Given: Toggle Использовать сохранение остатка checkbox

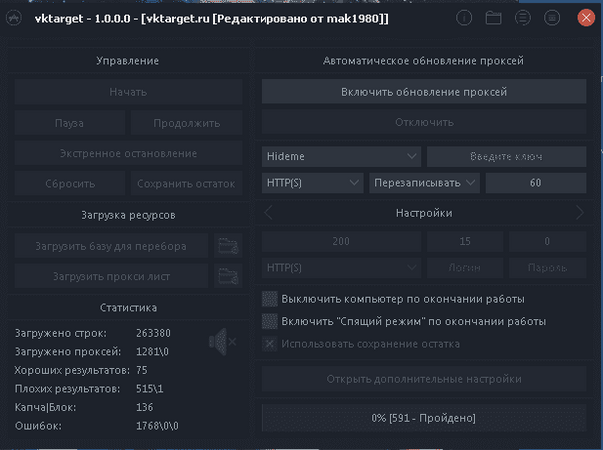Looking at the screenshot, I should pos(270,343).
